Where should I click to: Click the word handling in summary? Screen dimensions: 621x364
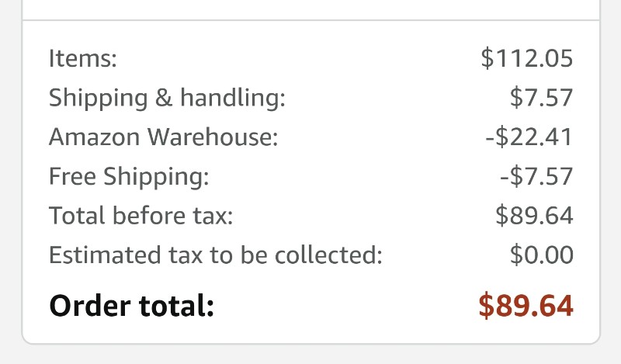point(232,98)
